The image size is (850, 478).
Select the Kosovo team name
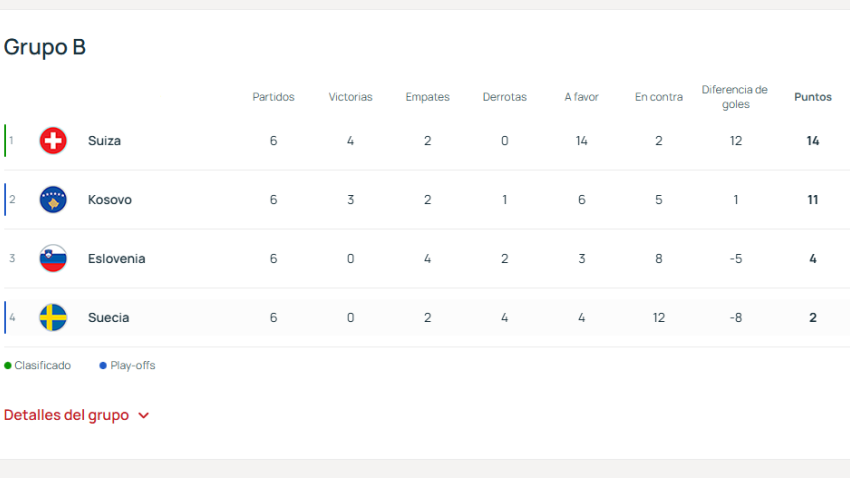(x=110, y=200)
